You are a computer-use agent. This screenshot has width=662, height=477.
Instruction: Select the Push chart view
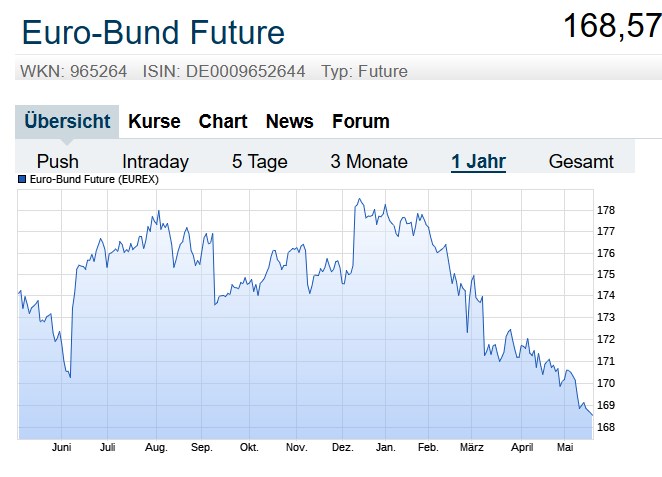[x=58, y=161]
